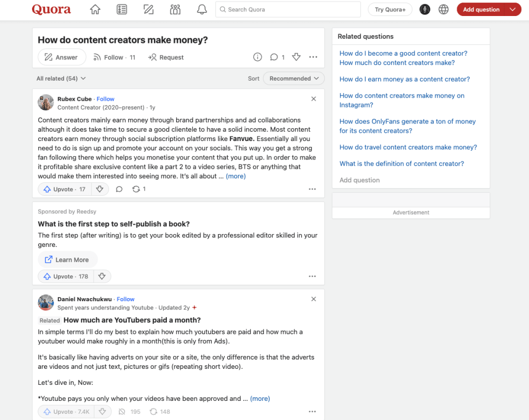This screenshot has width=529, height=420.
Task: Click the disabled comments icon showing 195
Action: [129, 412]
